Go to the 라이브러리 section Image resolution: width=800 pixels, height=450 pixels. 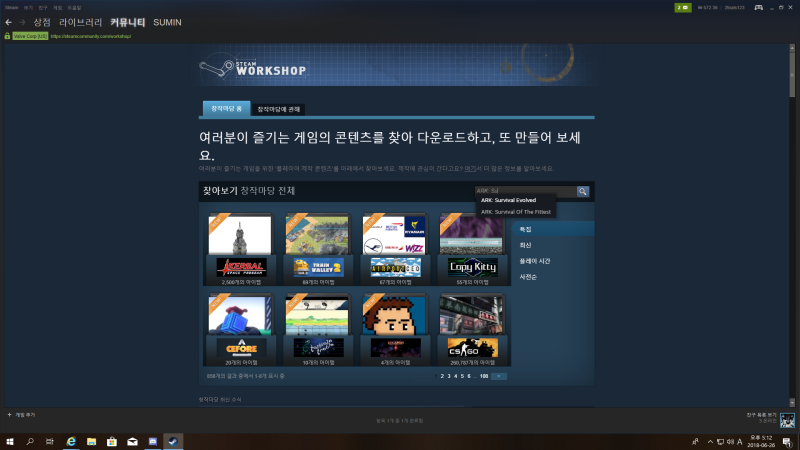(81, 22)
